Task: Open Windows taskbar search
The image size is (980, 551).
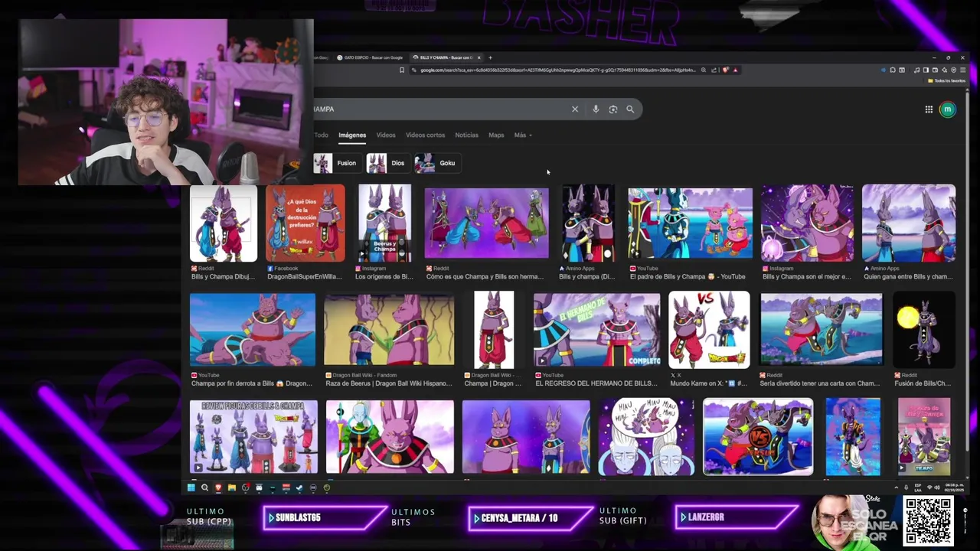Action: tap(204, 487)
